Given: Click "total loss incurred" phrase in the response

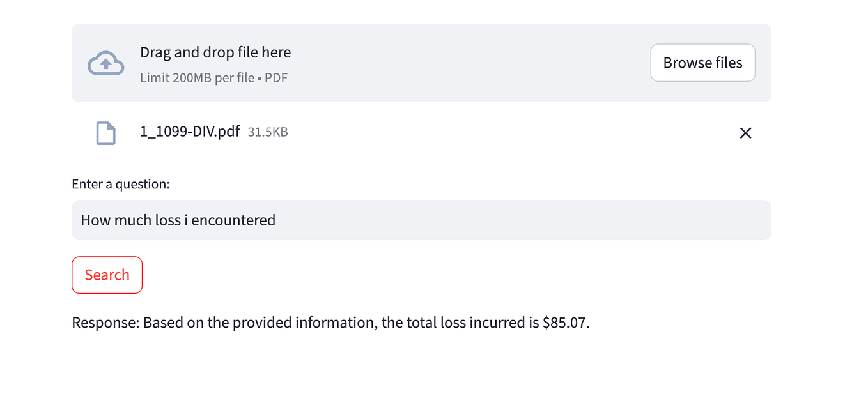Looking at the screenshot, I should coord(461,323).
